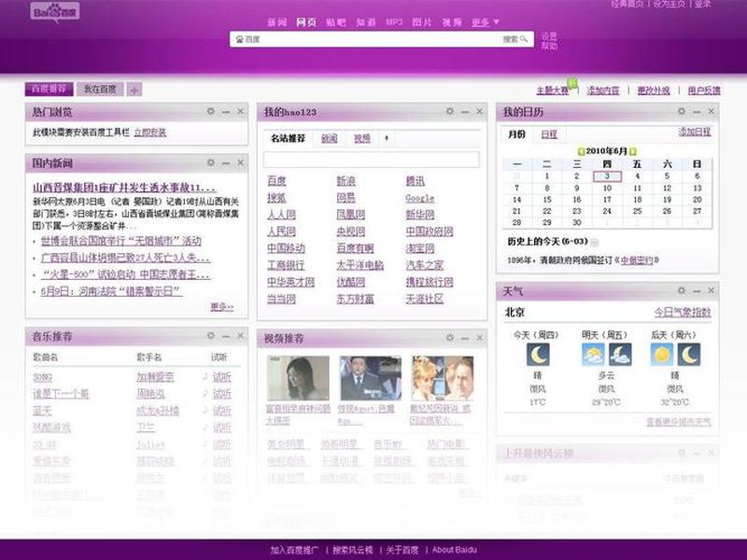Click 更多 link in 国内新闻

(x=222, y=307)
